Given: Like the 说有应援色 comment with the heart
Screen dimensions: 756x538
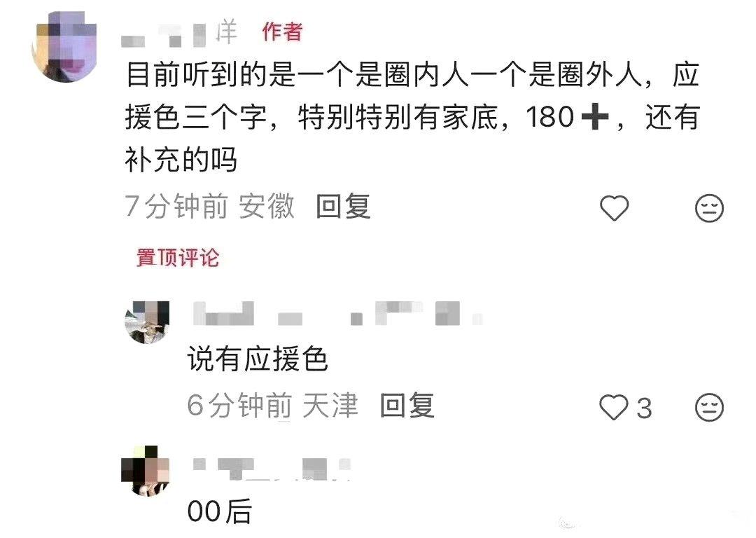Looking at the screenshot, I should [x=614, y=407].
